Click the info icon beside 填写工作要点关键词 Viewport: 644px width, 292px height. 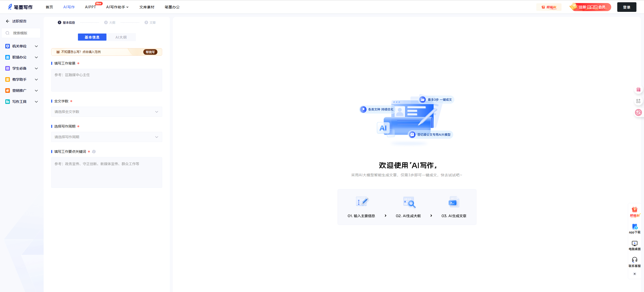[x=94, y=152]
